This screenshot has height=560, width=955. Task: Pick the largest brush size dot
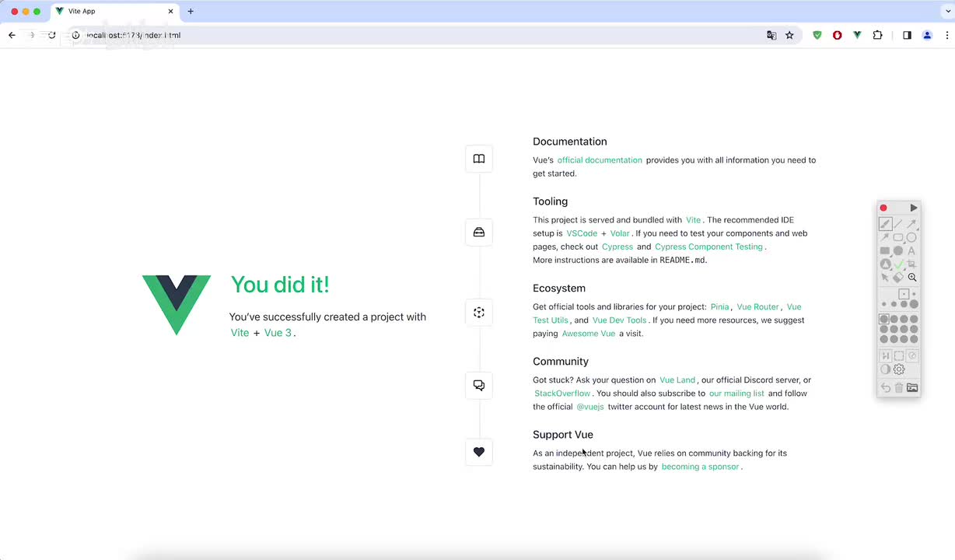(x=914, y=304)
